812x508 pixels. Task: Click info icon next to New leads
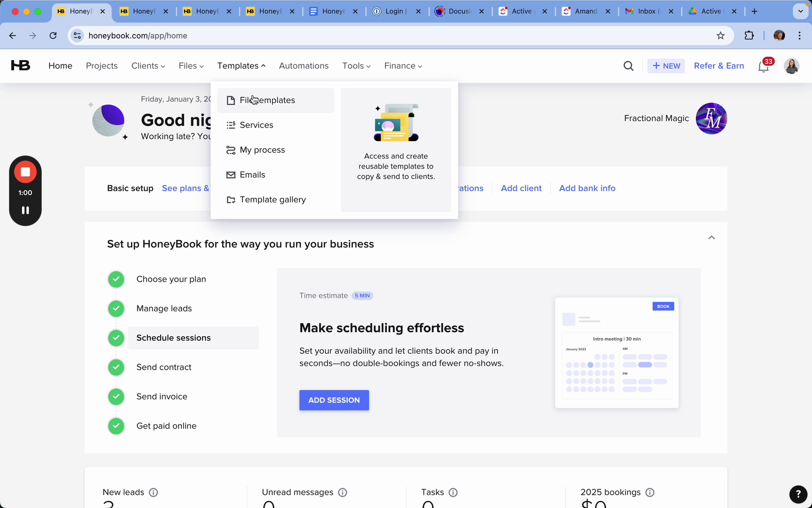click(x=153, y=492)
